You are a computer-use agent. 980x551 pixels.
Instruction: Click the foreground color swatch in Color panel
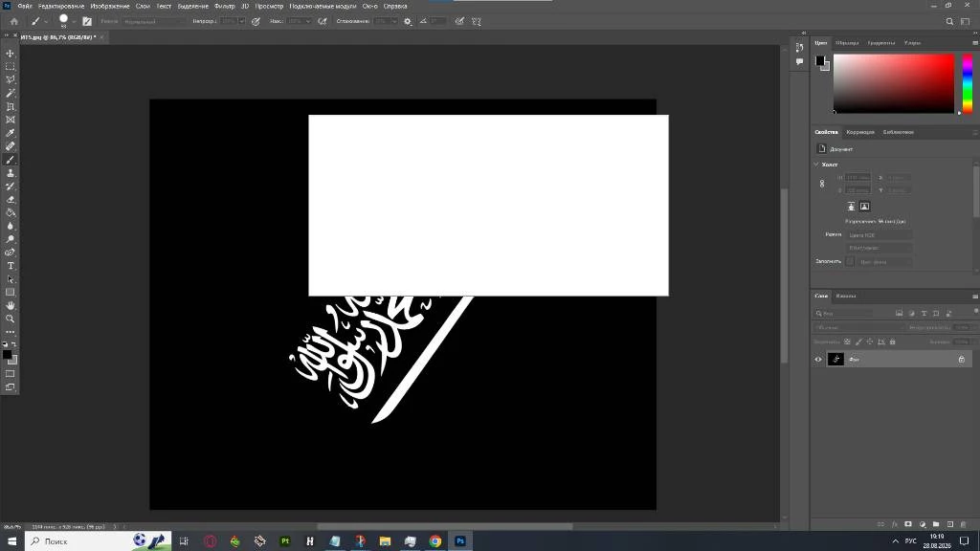819,60
